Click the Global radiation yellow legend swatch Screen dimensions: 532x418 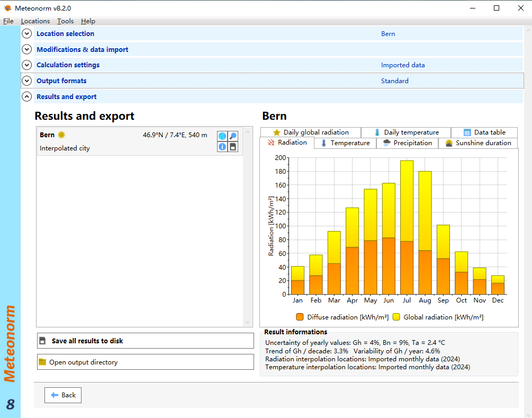pyautogui.click(x=396, y=317)
